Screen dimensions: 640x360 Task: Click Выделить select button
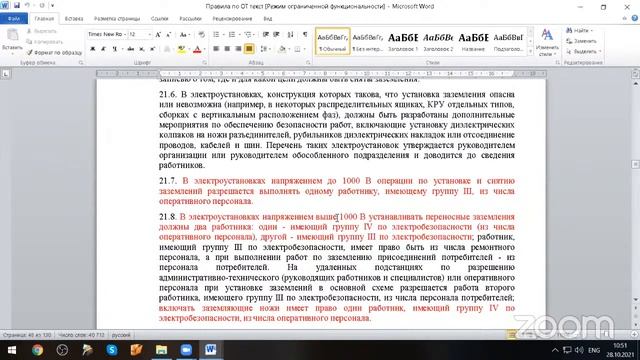pyautogui.click(x=584, y=51)
